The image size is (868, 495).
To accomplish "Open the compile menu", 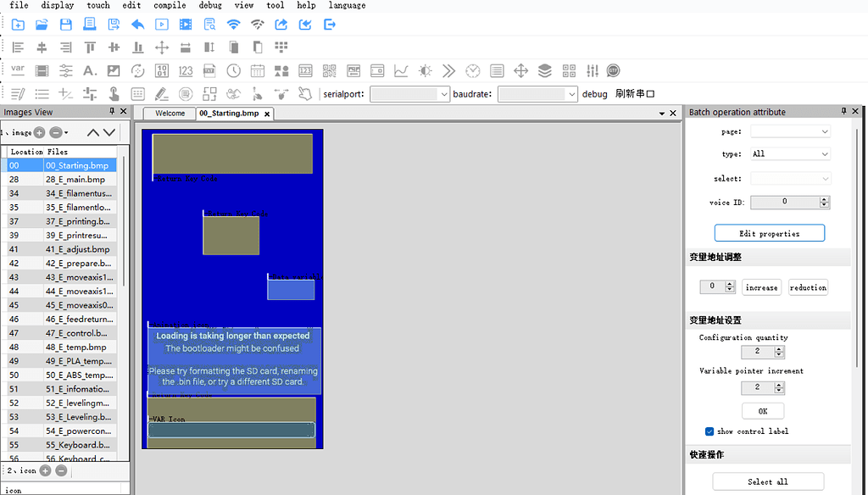I will (170, 5).
